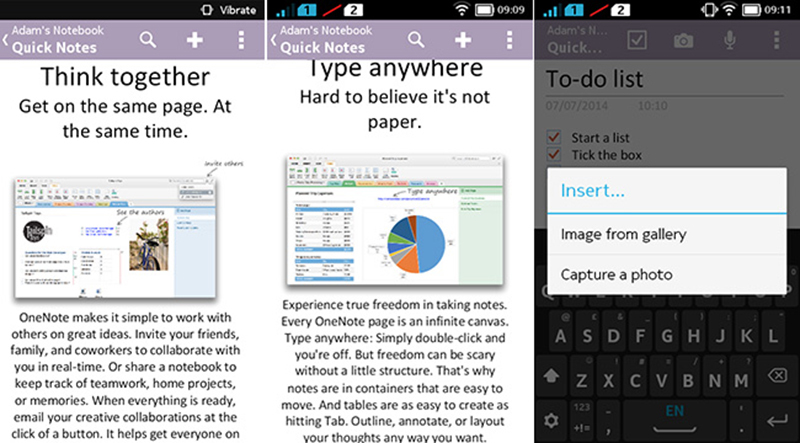This screenshot has width=800, height=443.
Task: Tap the M key on the keyboard
Action: click(740, 378)
